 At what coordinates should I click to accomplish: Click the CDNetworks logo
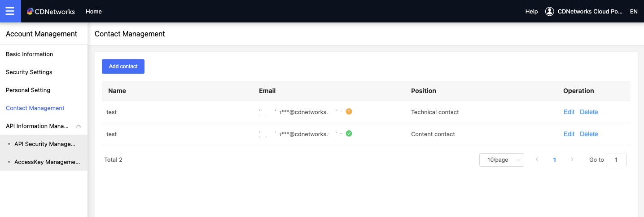(51, 11)
